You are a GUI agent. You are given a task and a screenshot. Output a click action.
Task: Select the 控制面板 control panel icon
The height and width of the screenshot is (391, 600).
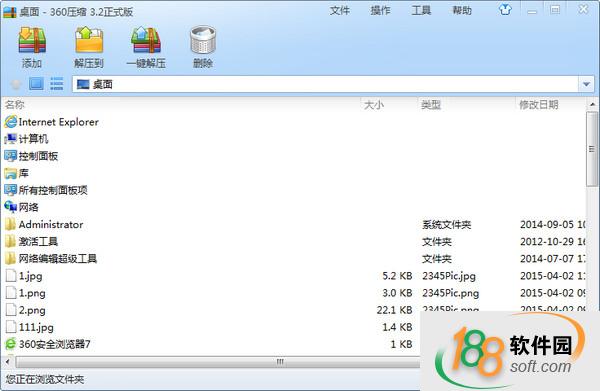coord(11,156)
